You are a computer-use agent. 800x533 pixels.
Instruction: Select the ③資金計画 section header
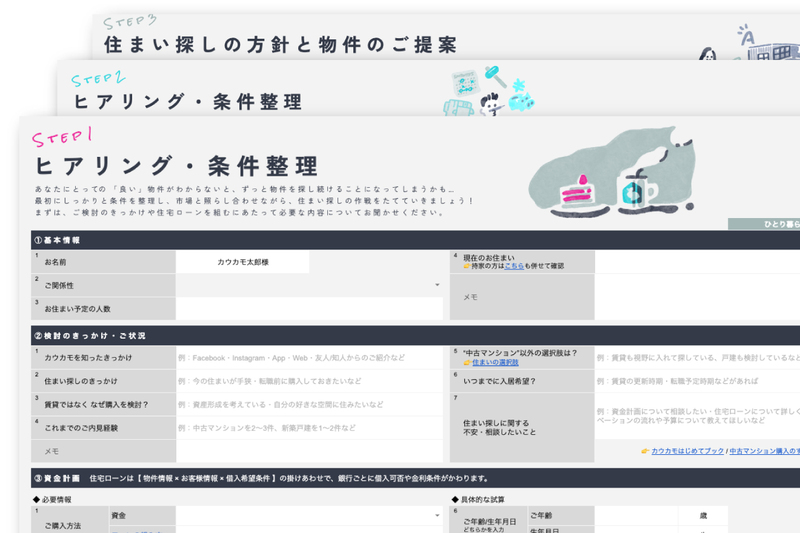coord(415,478)
